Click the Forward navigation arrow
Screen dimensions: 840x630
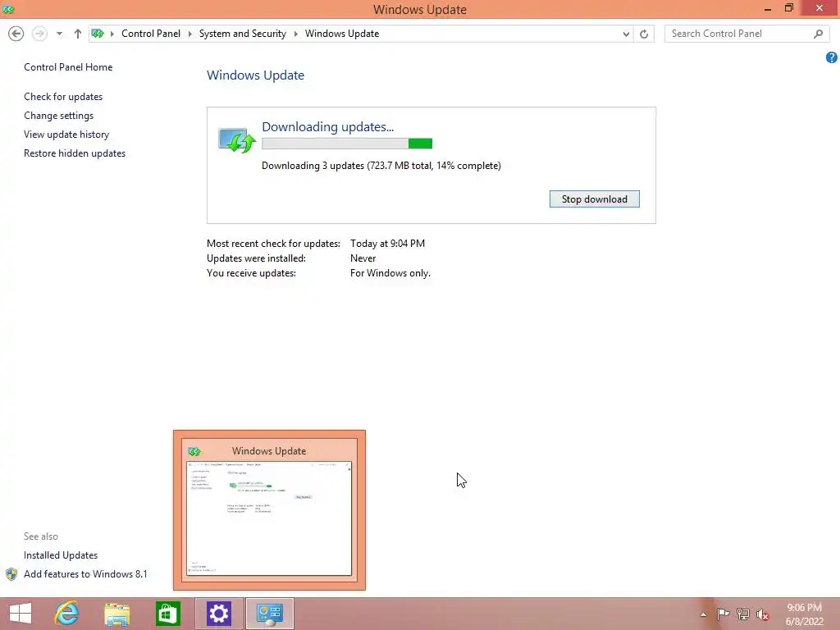pyautogui.click(x=39, y=34)
